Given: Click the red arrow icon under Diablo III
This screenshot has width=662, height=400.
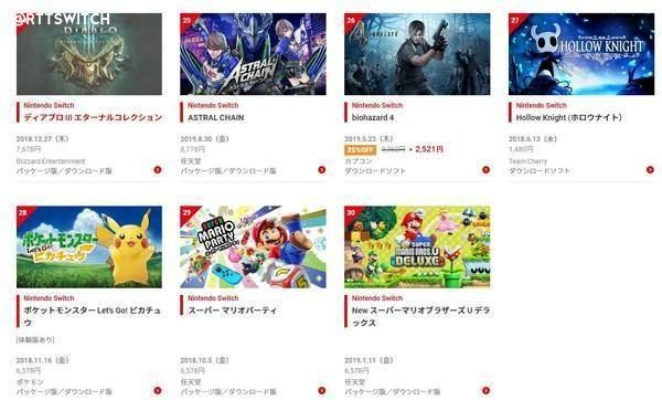Looking at the screenshot, I should click(x=157, y=170).
